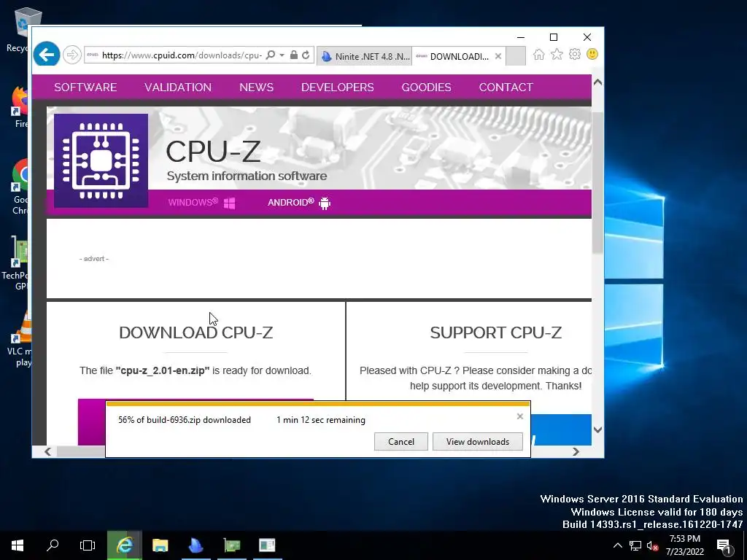The width and height of the screenshot is (747, 560).
Task: Open Task View from the taskbar
Action: 88,545
